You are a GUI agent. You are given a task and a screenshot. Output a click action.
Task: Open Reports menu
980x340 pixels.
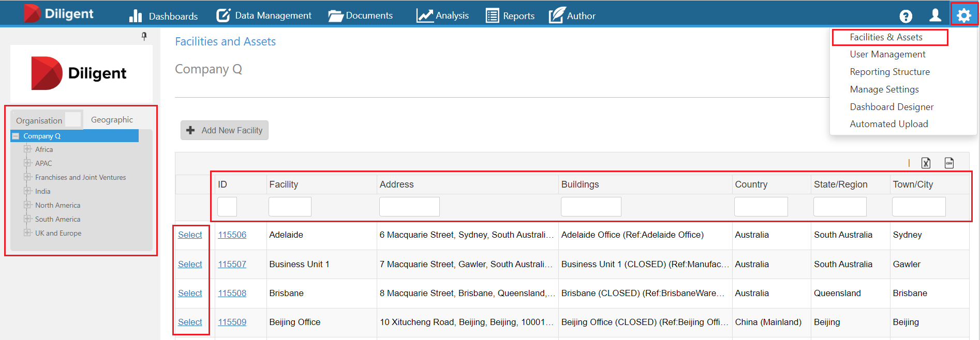point(510,16)
